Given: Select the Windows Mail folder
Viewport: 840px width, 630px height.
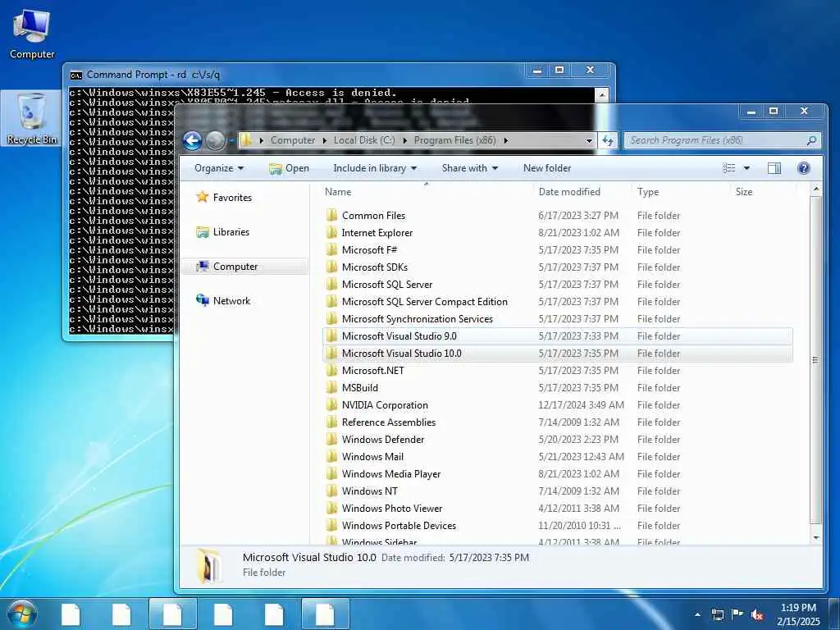Looking at the screenshot, I should 558,456.
